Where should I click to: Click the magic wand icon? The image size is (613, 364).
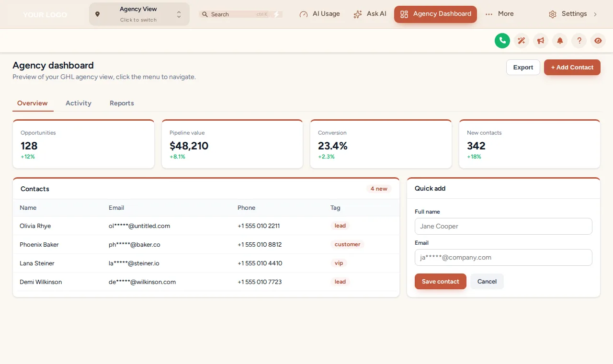(522, 41)
